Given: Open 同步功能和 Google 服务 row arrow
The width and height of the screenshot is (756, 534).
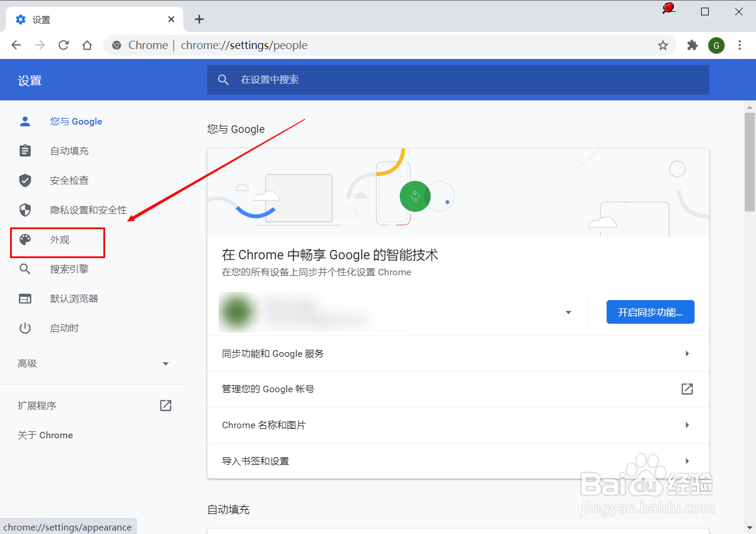Looking at the screenshot, I should point(687,353).
